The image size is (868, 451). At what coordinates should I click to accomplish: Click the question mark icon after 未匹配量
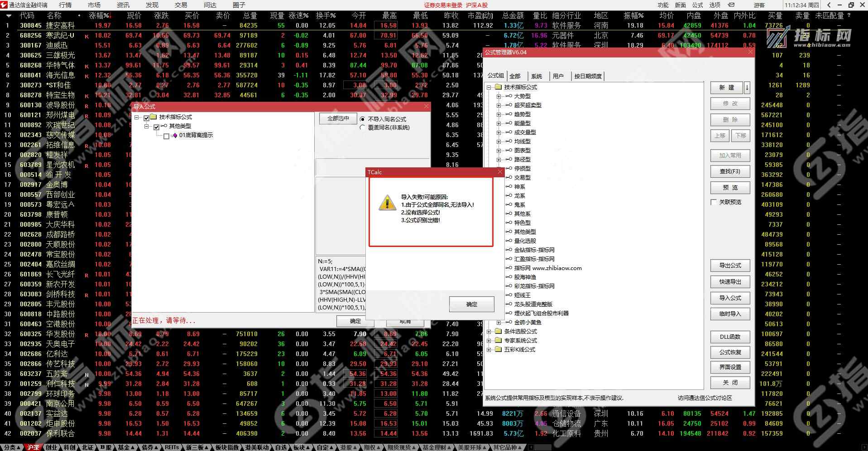coord(849,15)
